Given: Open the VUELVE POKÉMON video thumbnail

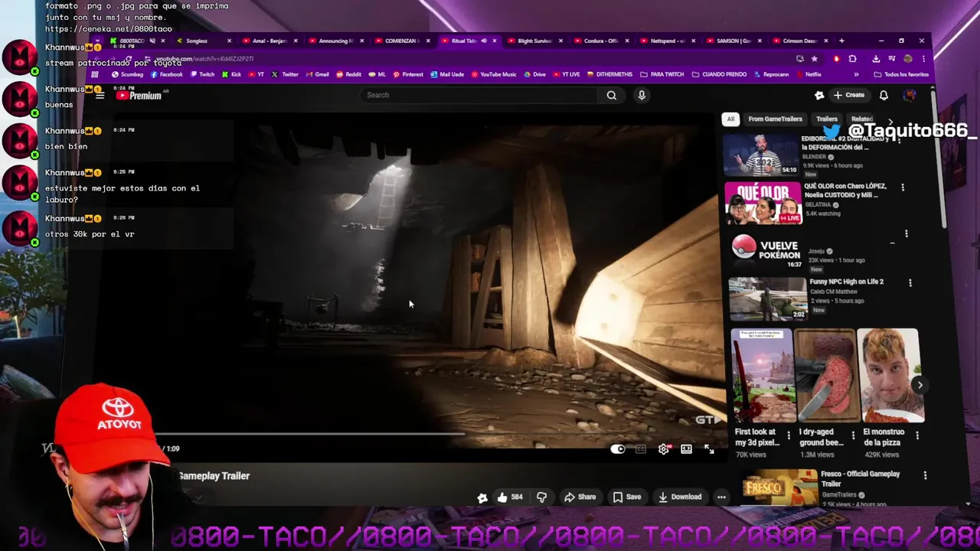Looking at the screenshot, I should pos(765,249).
